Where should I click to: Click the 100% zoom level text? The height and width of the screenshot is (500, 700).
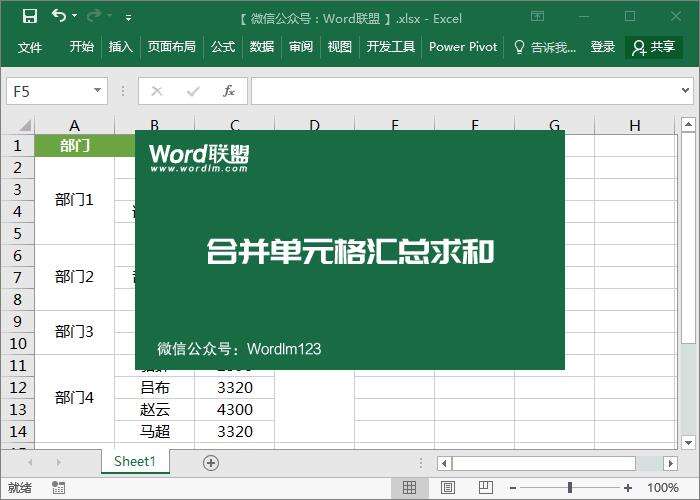(x=662, y=488)
